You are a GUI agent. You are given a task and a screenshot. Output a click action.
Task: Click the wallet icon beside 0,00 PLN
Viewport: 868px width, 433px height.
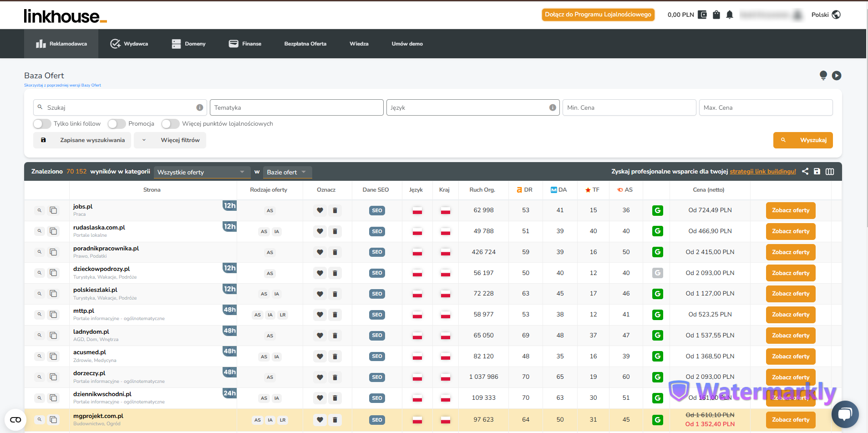tap(702, 15)
